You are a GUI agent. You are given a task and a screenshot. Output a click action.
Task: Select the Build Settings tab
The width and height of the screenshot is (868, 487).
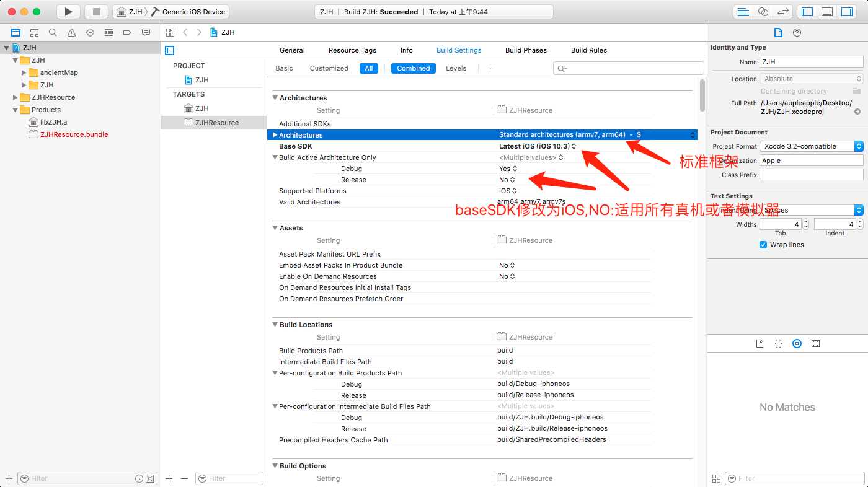click(x=459, y=50)
